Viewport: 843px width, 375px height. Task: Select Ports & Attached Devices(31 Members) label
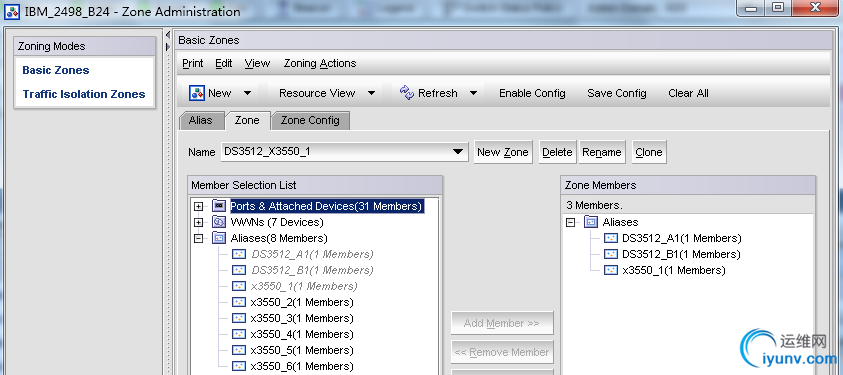tap(327, 206)
